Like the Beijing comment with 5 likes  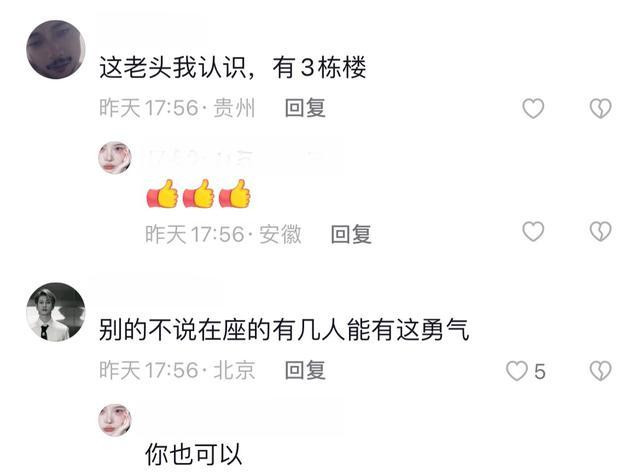(x=517, y=371)
